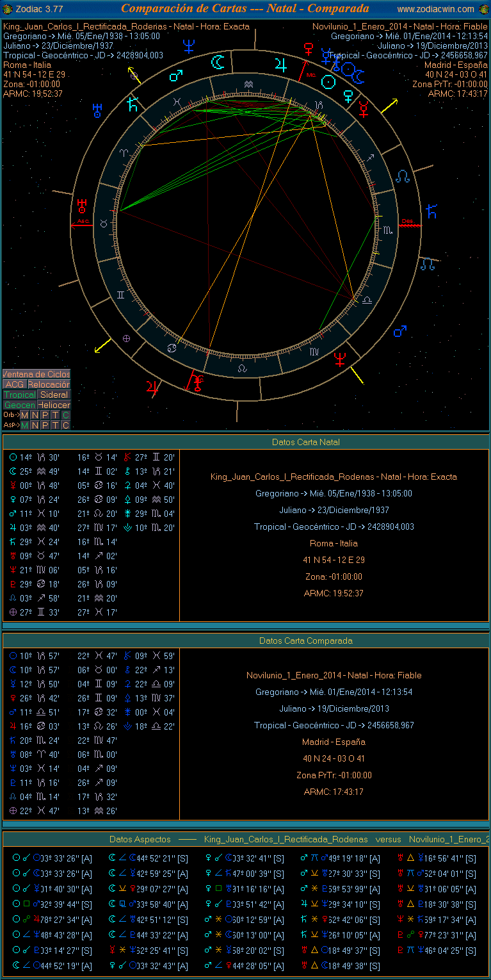Click '41 N 54 - 12 E 29' in Natal panel
The image size is (491, 980).
(x=334, y=560)
